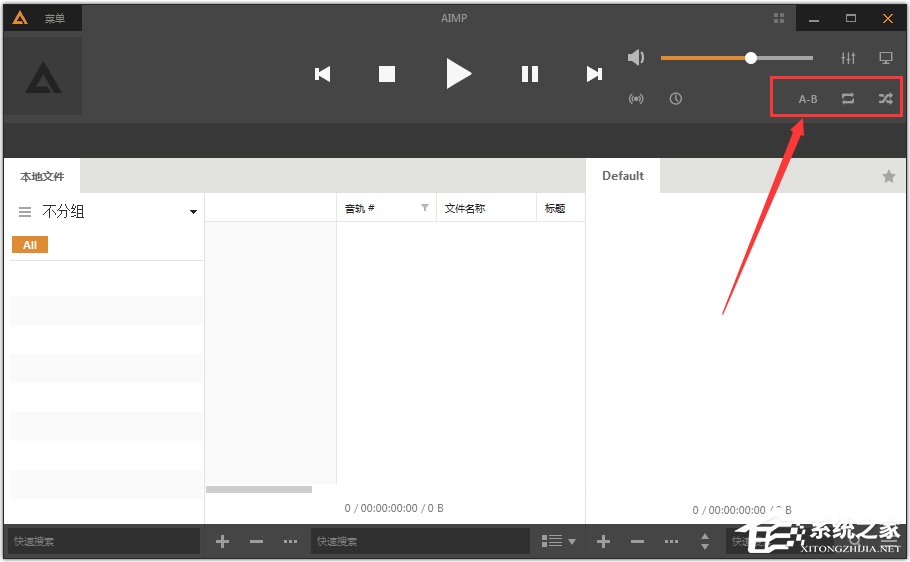Open the scheduler clock icon
Viewport: 910px width, 562px height.
[676, 99]
